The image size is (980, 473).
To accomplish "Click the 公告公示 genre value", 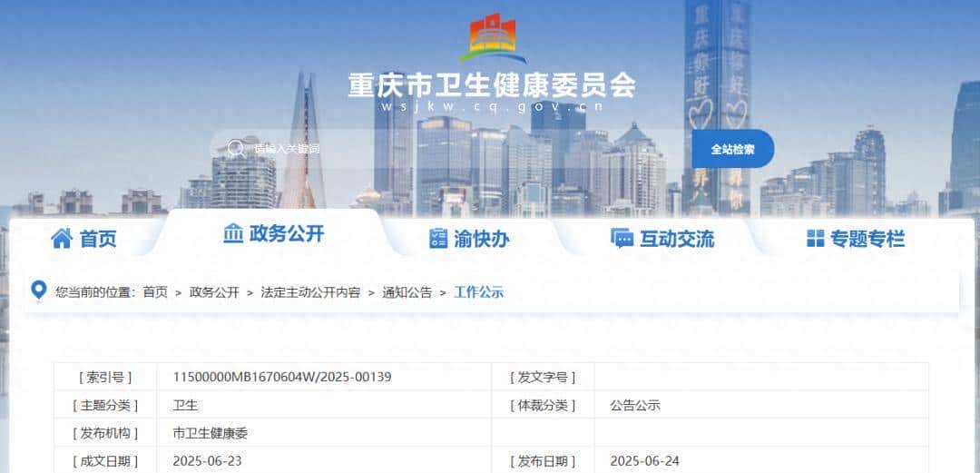I will click(635, 405).
